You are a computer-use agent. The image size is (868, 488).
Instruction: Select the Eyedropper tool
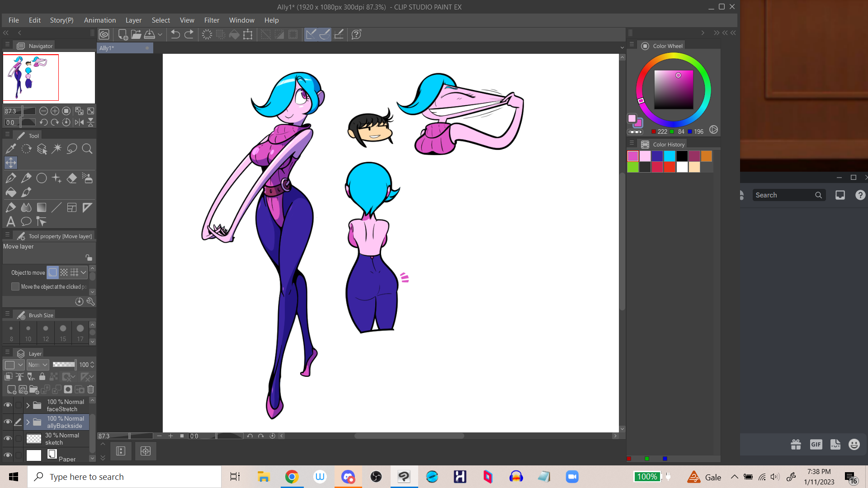point(11,149)
